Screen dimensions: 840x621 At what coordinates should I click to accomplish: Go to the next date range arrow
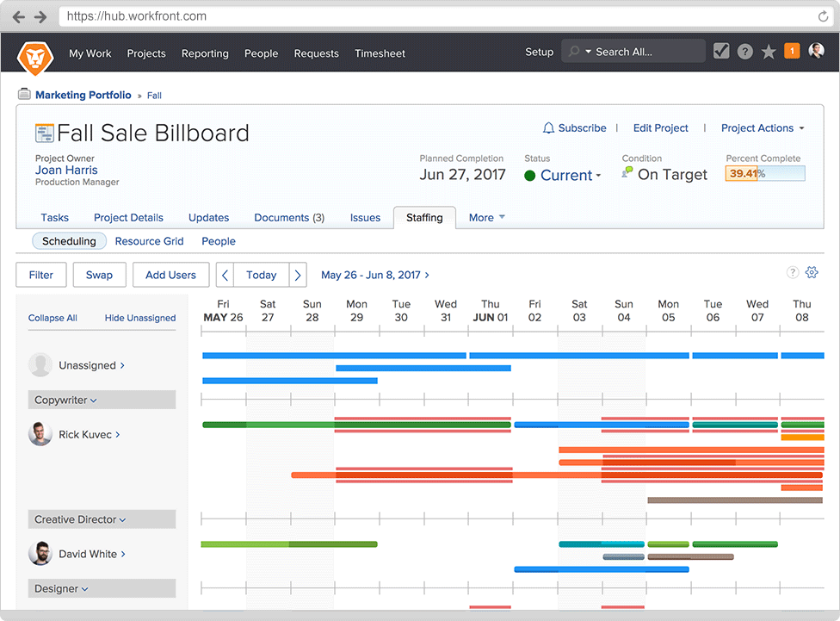pyautogui.click(x=298, y=275)
